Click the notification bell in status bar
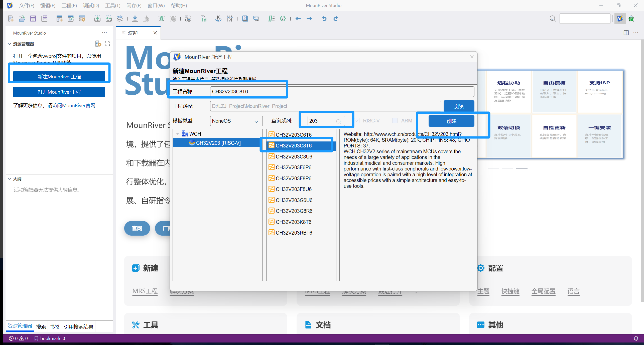The width and height of the screenshot is (644, 345). (x=636, y=338)
